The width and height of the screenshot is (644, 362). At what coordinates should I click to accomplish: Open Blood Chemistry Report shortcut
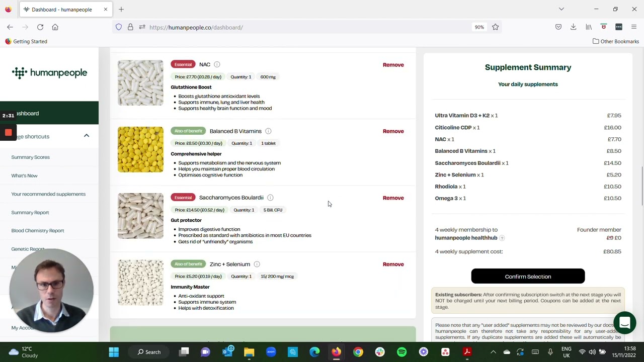coord(38,231)
